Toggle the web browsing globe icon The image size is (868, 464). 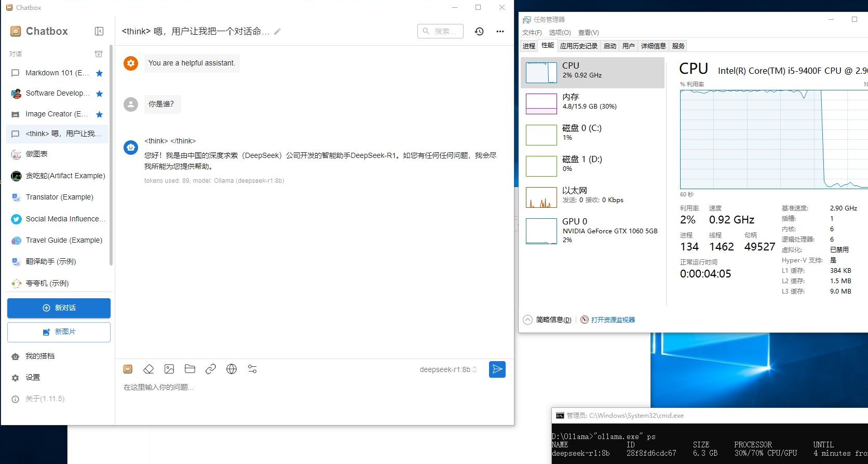(x=232, y=369)
